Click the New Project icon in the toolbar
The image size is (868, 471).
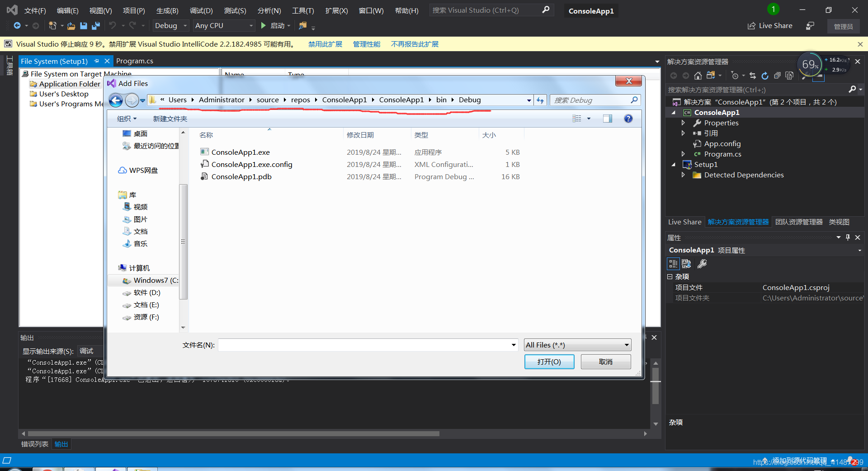pyautogui.click(x=53, y=26)
